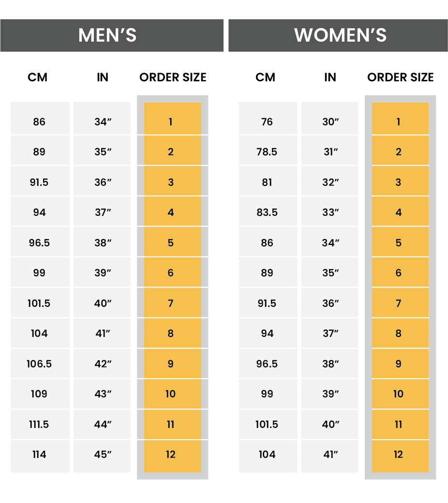The width and height of the screenshot is (448, 503).
Task: Click men's CM column header
Action: coord(38,77)
